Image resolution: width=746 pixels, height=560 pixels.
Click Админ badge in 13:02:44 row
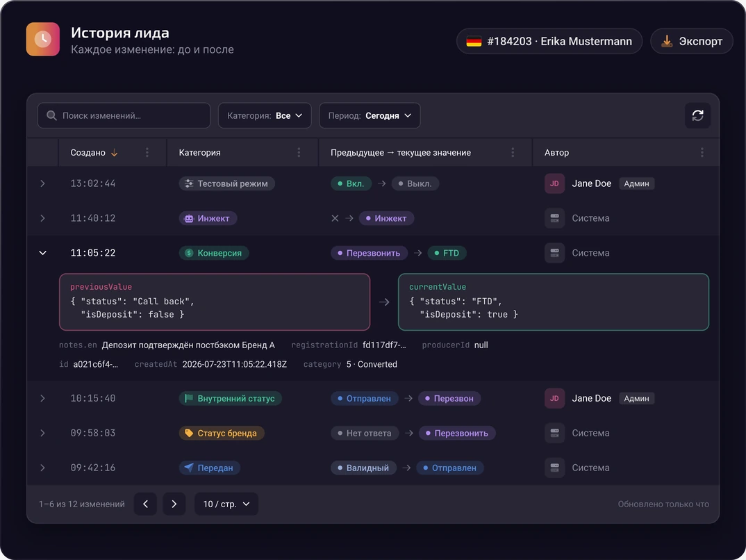[x=636, y=183]
